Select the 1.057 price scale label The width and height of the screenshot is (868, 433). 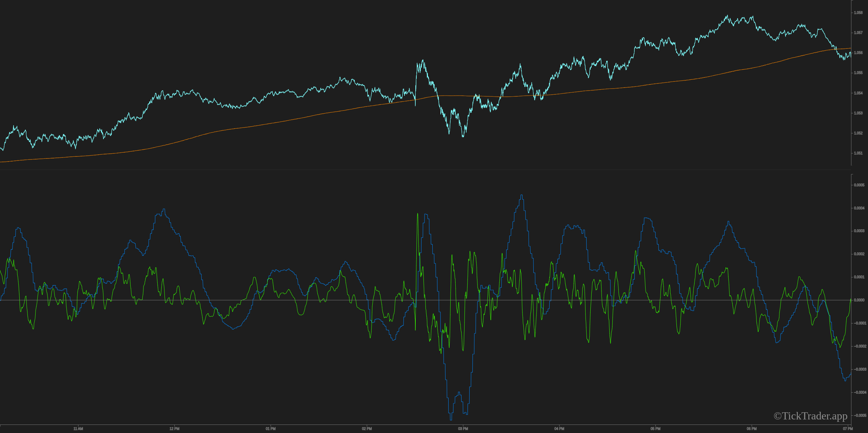(x=858, y=33)
